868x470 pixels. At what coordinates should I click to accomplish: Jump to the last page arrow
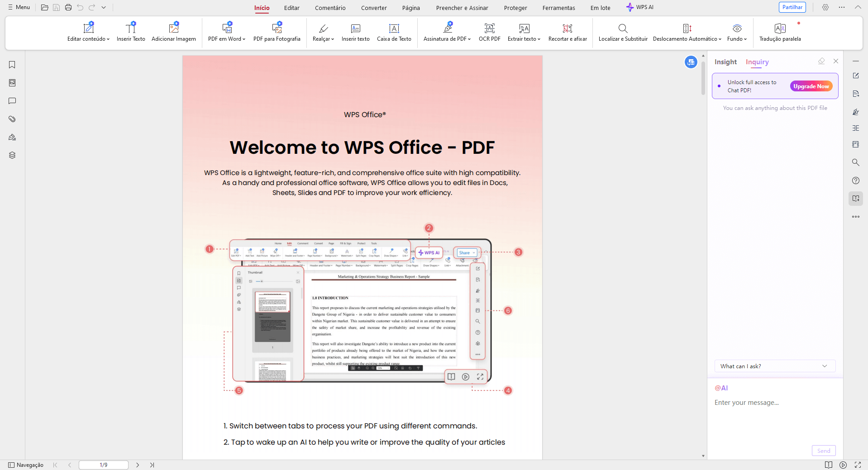[x=152, y=465]
